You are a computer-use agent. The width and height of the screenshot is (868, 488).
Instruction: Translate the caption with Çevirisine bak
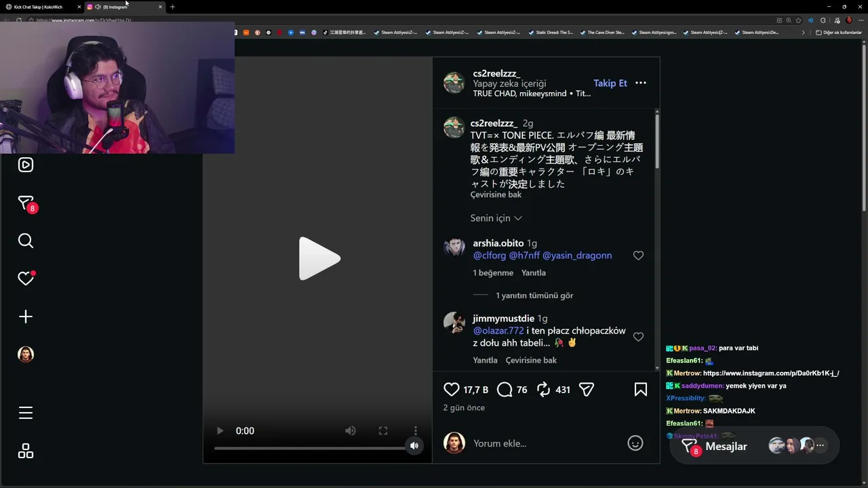pyautogui.click(x=496, y=195)
